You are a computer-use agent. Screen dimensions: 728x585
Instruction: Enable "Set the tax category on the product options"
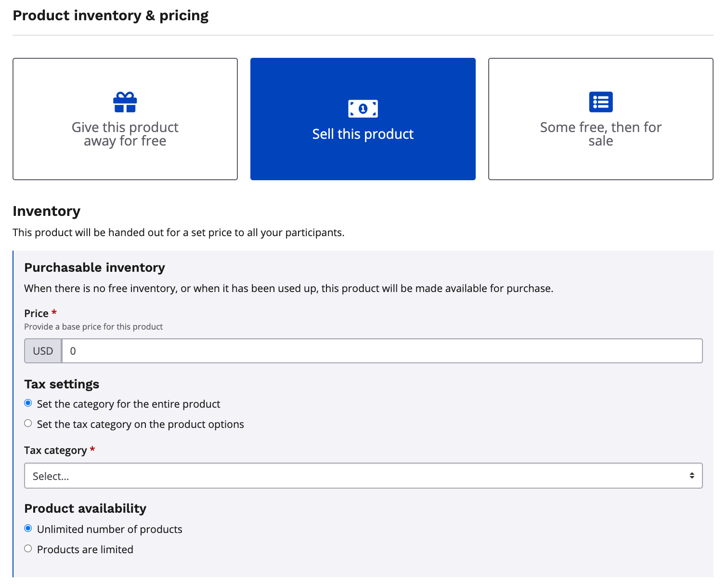[x=28, y=424]
